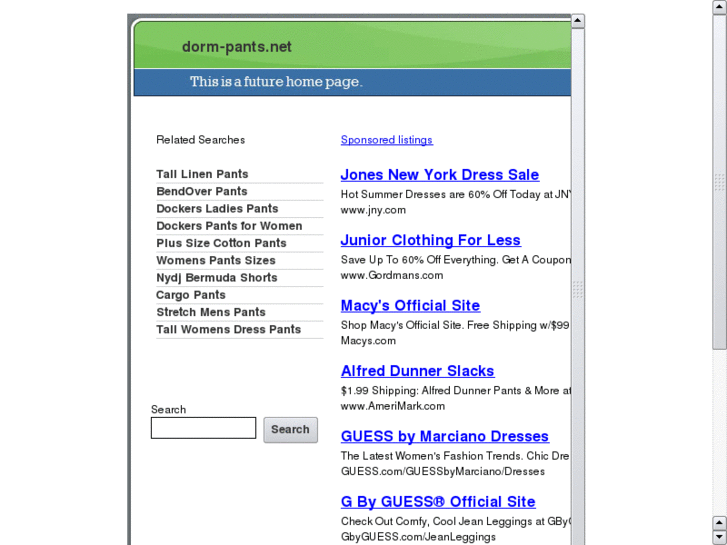The width and height of the screenshot is (727, 545).
Task: Click 'Check Out Comfy, Cool Jean Leggings' description
Action: 455,521
